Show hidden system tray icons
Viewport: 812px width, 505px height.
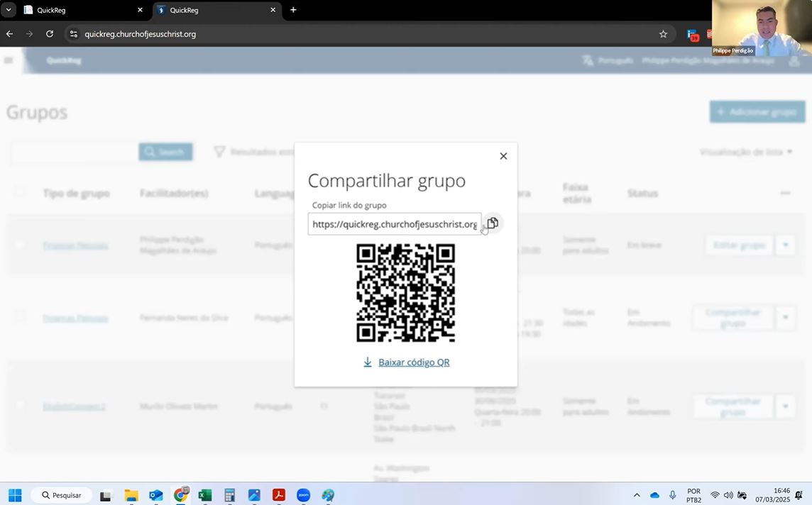click(x=637, y=495)
